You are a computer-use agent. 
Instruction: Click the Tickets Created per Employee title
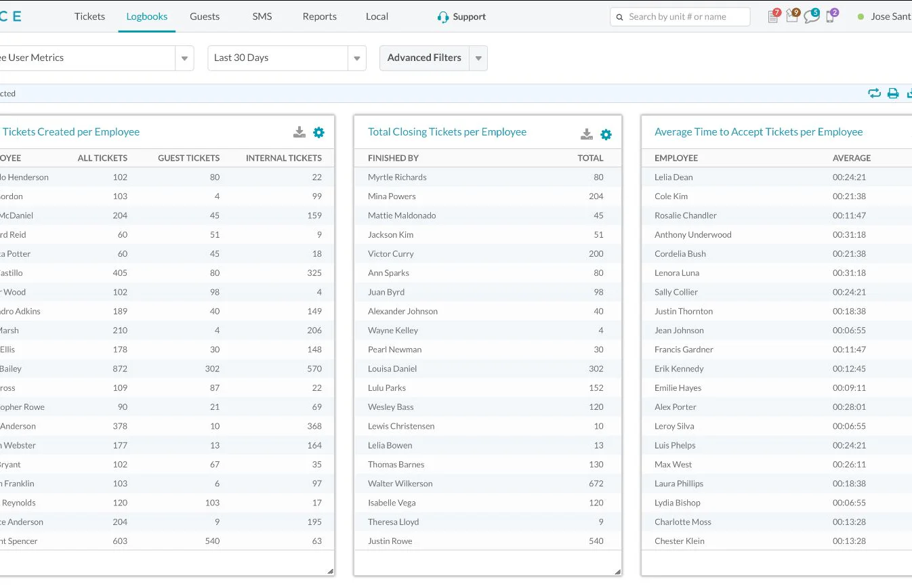point(70,132)
